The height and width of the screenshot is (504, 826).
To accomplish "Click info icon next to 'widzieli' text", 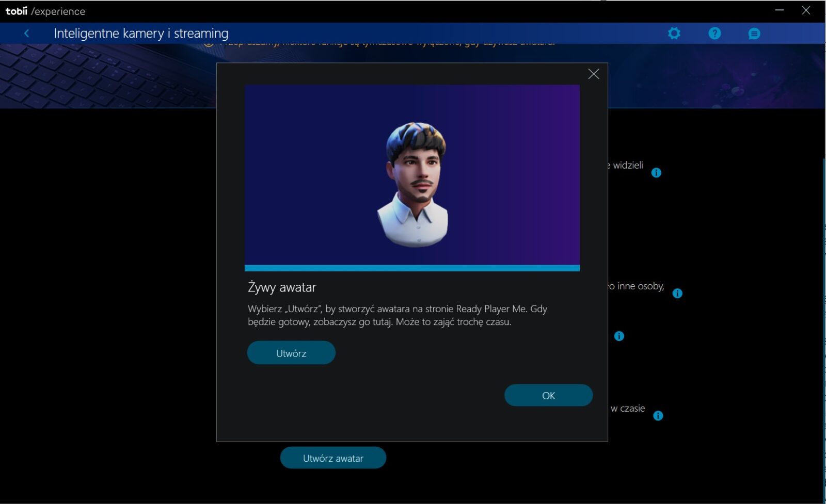I will pos(656,173).
